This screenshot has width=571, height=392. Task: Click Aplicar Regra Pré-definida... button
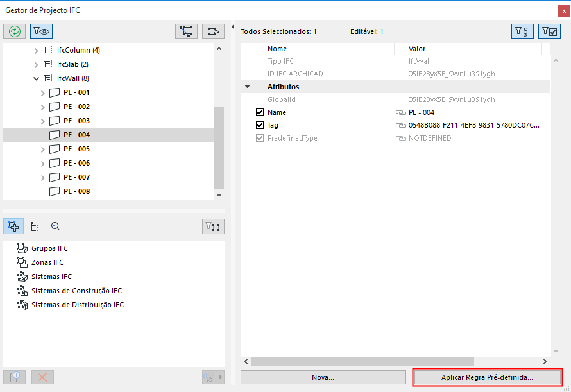point(487,377)
